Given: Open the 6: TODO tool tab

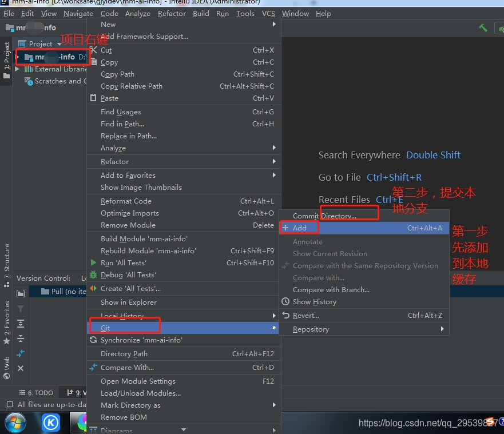Looking at the screenshot, I should pyautogui.click(x=36, y=393).
